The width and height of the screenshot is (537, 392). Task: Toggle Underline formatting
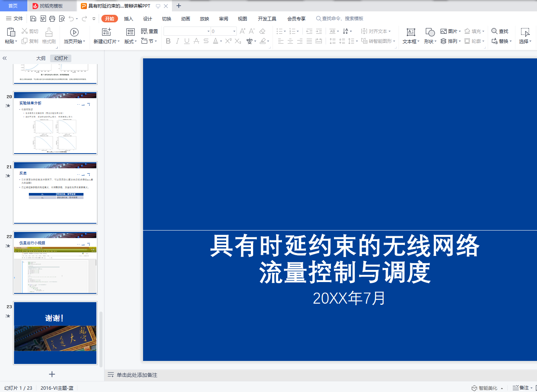tap(187, 41)
